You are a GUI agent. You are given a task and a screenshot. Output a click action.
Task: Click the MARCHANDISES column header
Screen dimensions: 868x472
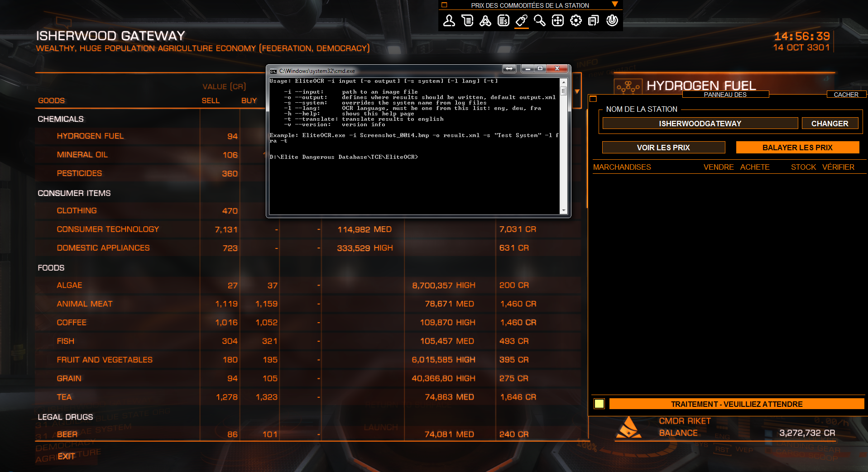622,167
